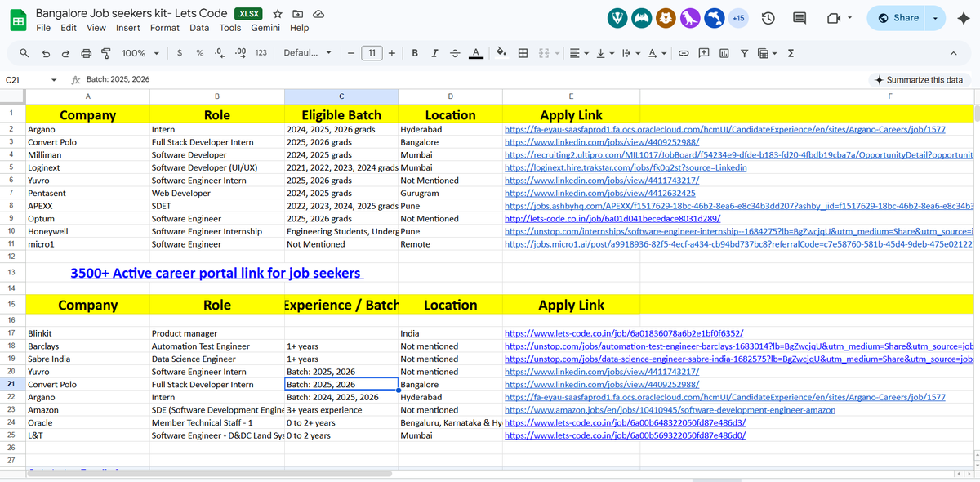Viewport: 980px width, 482px height.
Task: Open the Edit menu
Action: coord(69,27)
